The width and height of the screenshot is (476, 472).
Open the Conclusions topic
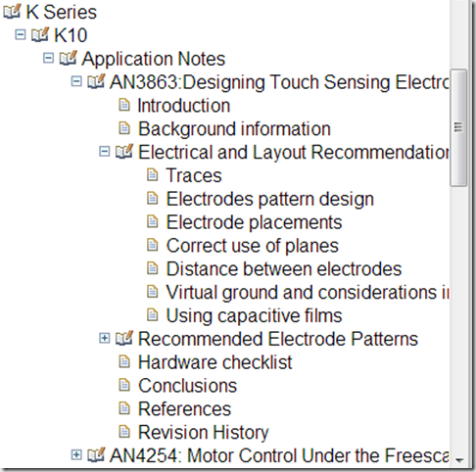click(187, 386)
